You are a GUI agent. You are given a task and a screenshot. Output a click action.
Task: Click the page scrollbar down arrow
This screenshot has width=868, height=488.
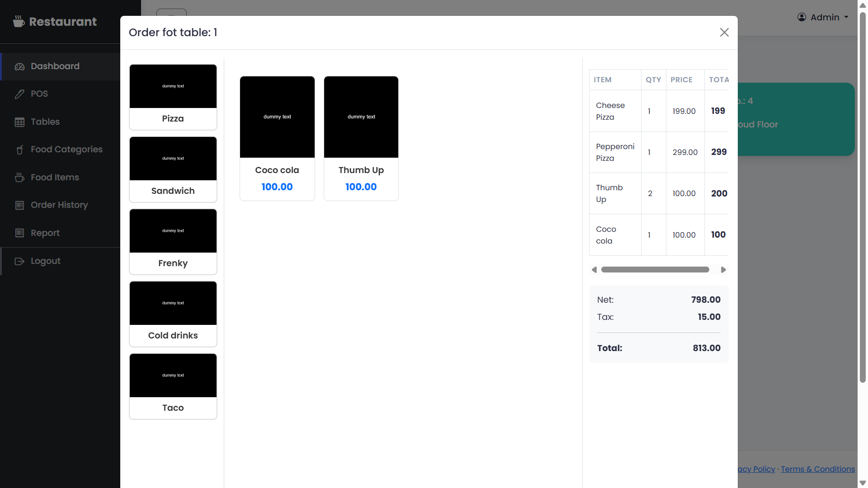click(x=863, y=483)
